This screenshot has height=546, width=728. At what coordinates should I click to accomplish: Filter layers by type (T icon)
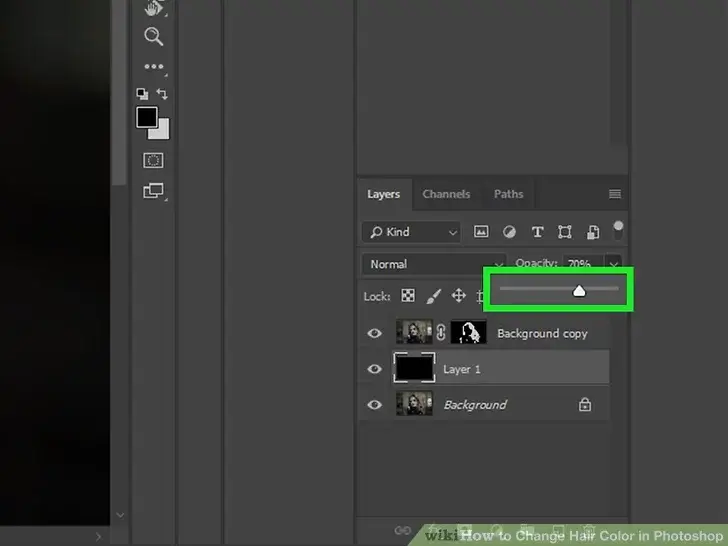(x=537, y=232)
